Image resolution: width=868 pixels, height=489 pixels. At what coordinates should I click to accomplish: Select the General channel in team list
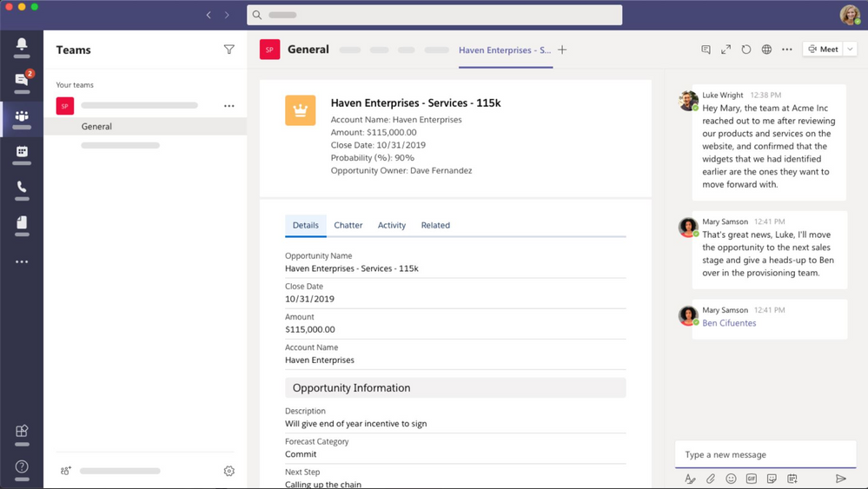coord(96,127)
